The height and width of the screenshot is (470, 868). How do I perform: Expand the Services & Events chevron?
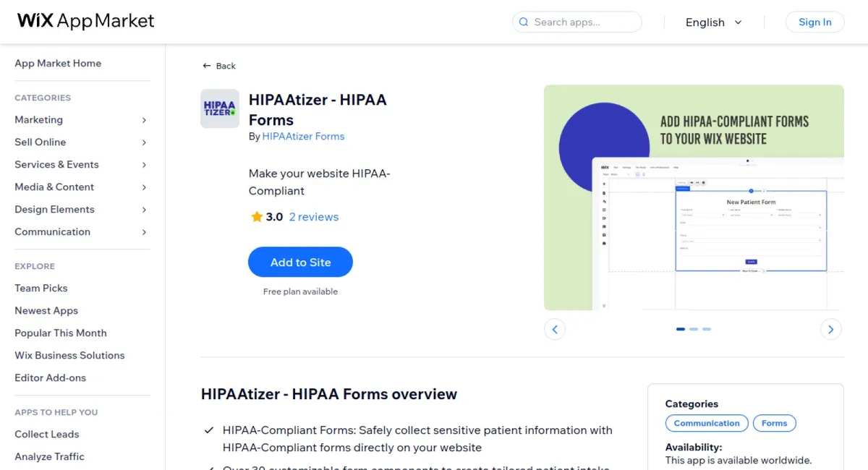click(x=144, y=165)
